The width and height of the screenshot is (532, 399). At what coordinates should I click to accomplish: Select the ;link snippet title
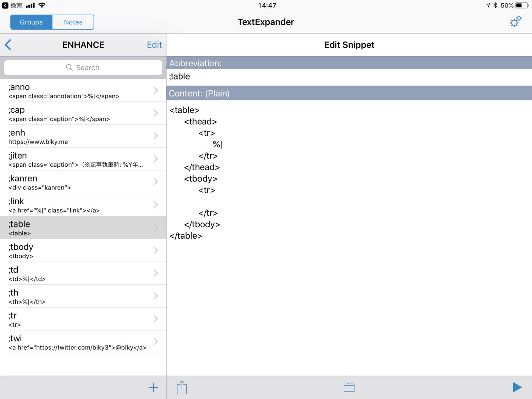[x=16, y=201]
